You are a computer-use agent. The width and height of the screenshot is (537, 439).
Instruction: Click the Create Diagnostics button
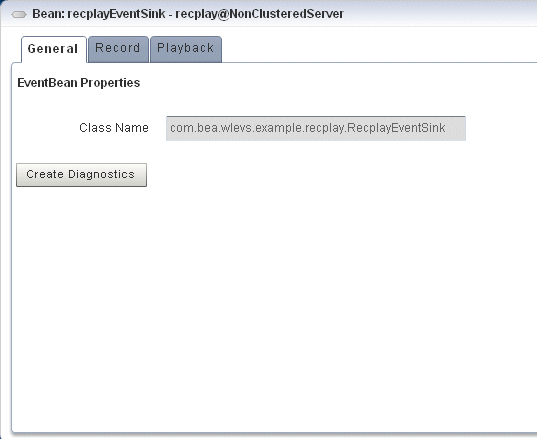pyautogui.click(x=82, y=175)
